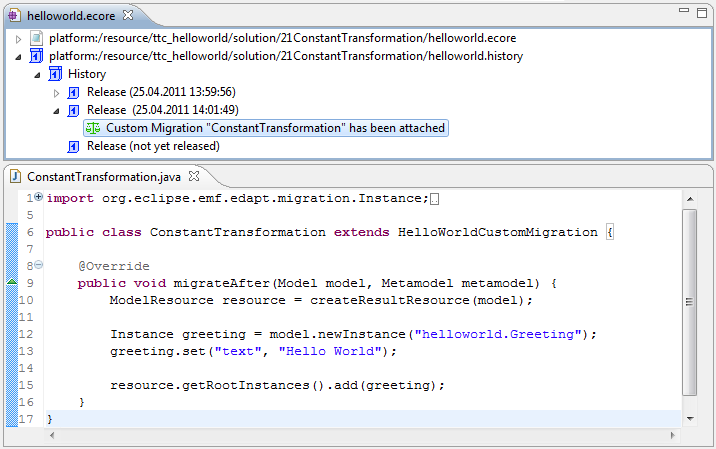This screenshot has height=449, width=716.
Task: Click the Java file tab icon
Action: coord(16,176)
